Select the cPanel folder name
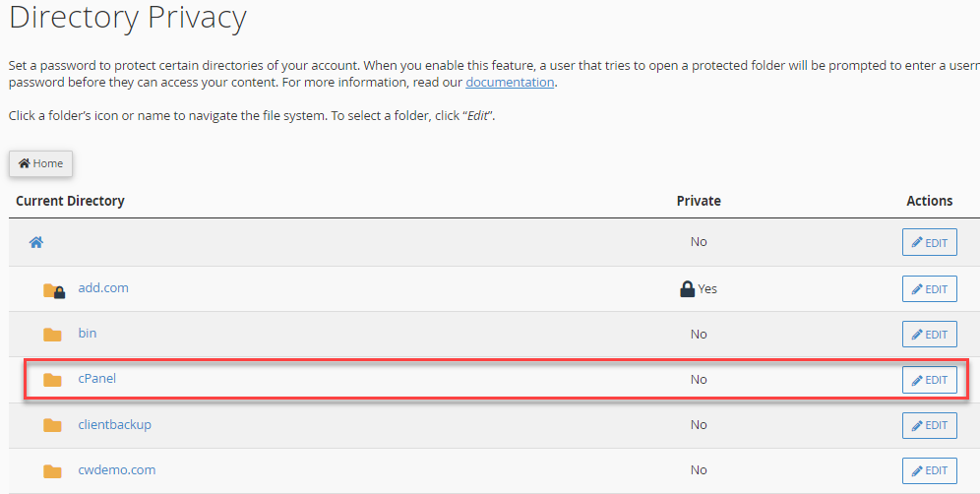The height and width of the screenshot is (494, 980). coord(97,379)
